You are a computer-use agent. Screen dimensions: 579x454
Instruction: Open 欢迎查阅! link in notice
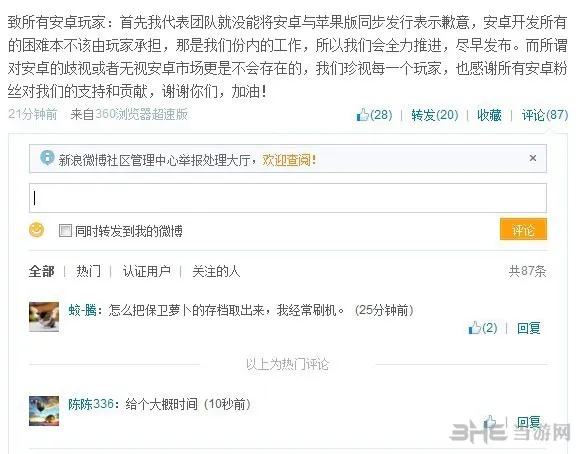point(289,160)
